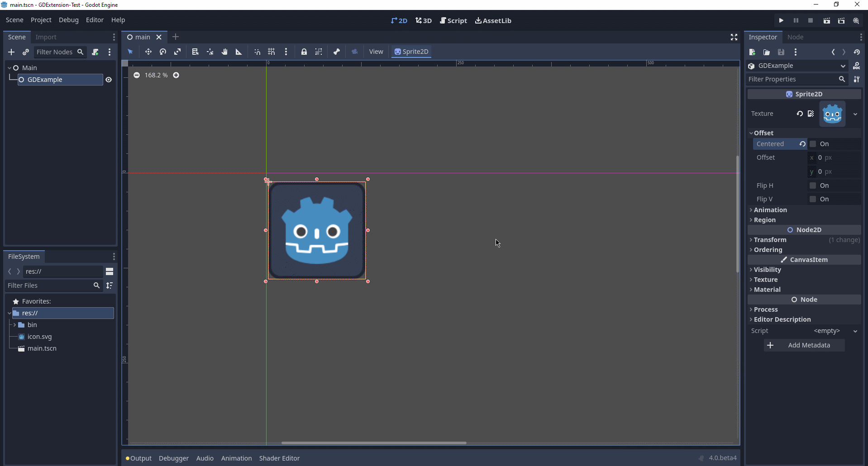Enable grid snapping

271,52
